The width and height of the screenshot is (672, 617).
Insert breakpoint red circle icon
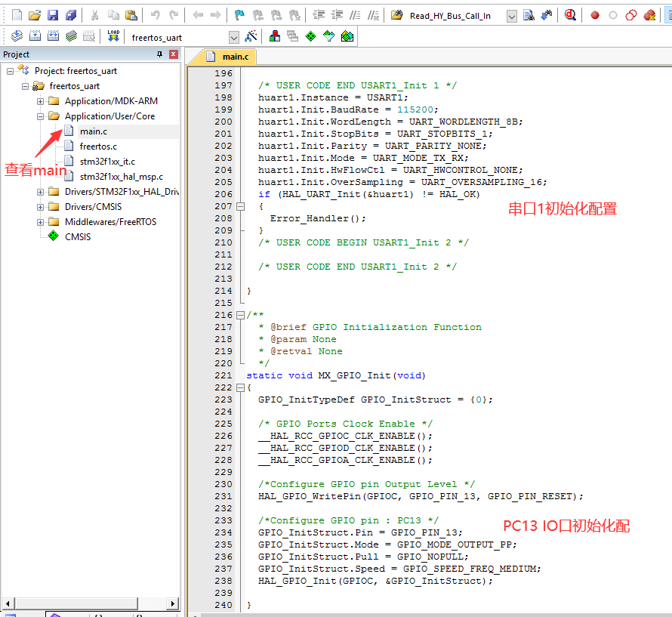594,15
